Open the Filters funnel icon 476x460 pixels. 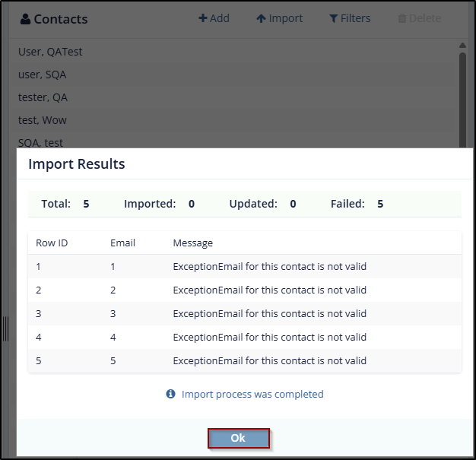pos(333,18)
